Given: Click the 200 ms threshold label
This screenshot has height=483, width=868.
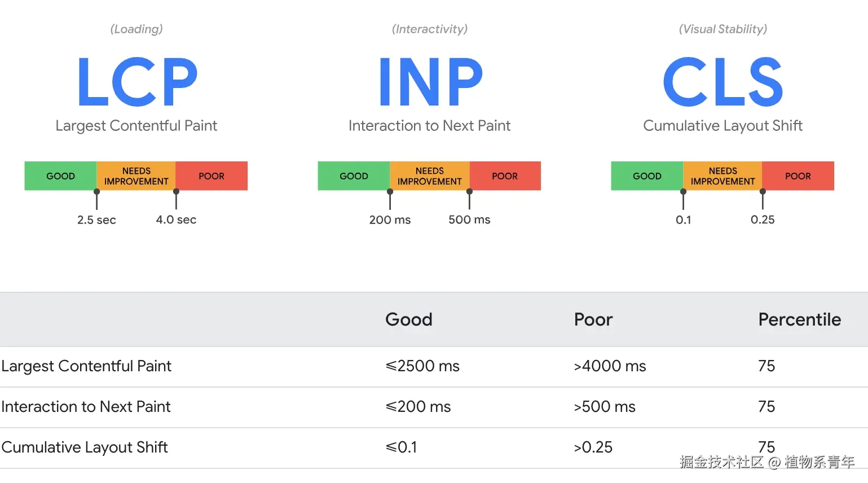Looking at the screenshot, I should [x=390, y=219].
